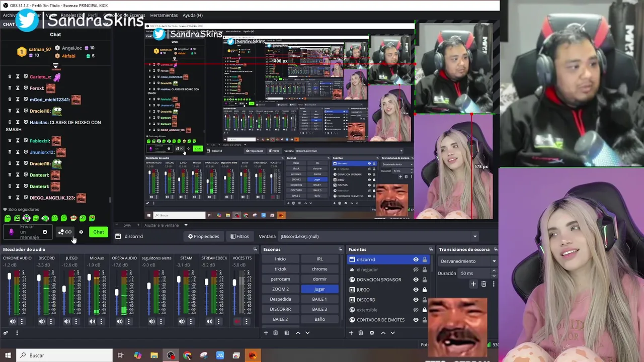This screenshot has height=362, width=644.
Task: Hide the DONACION SPONSOR source
Action: click(x=416, y=280)
